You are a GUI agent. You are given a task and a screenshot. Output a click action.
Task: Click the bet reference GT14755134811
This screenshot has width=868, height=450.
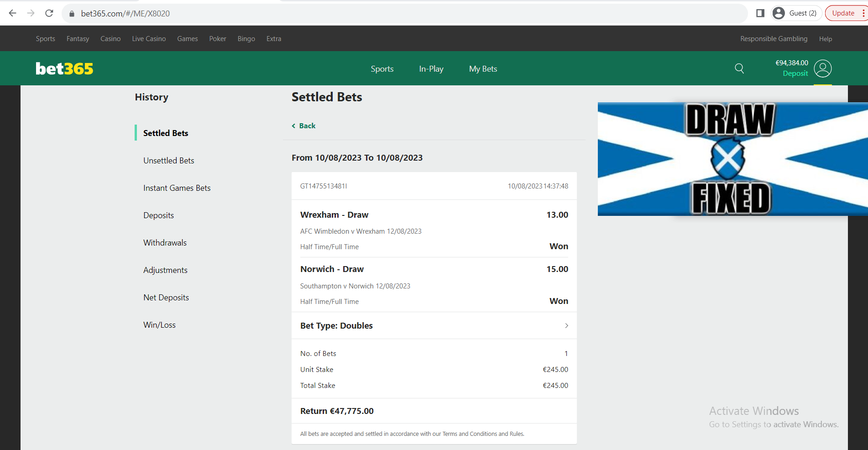324,186
